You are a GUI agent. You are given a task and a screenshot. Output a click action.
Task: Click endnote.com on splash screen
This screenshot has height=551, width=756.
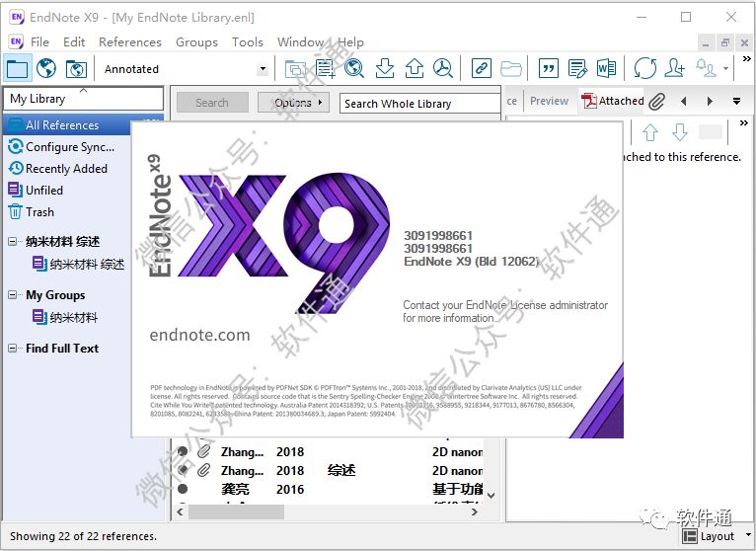(199, 335)
